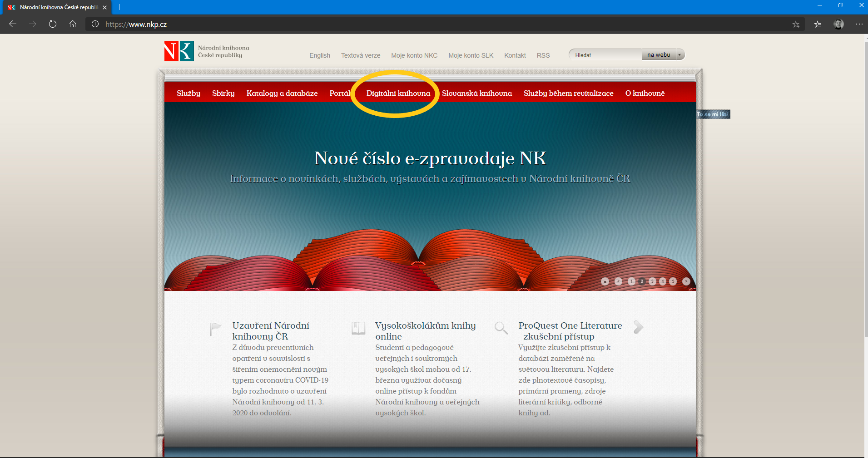The width and height of the screenshot is (868, 458).
Task: Click the browser refresh icon
Action: [53, 24]
